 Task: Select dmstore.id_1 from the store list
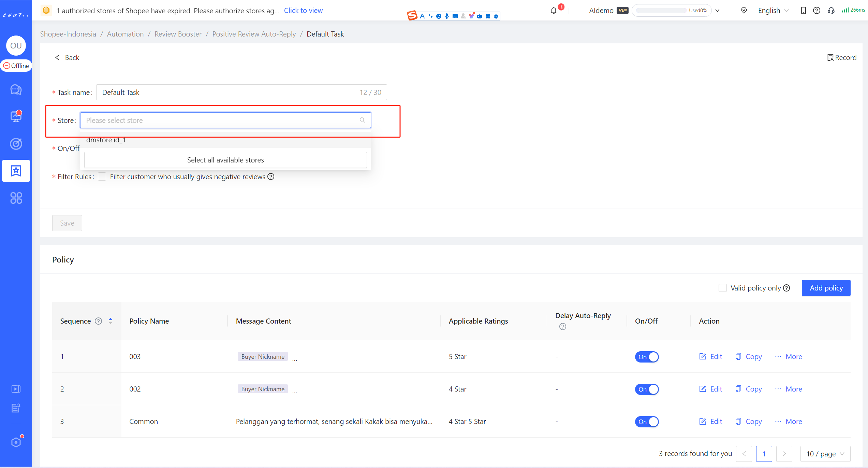pos(225,140)
